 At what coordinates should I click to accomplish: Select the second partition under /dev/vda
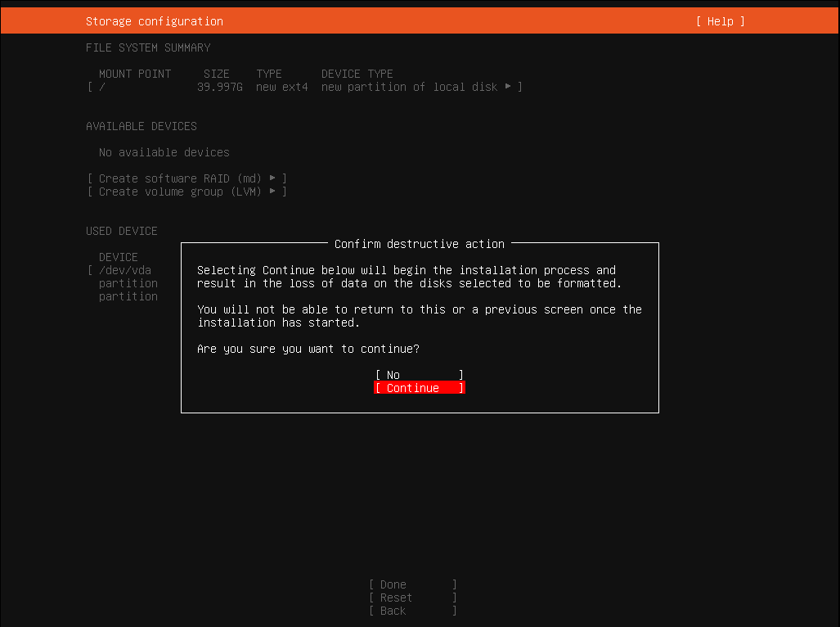click(128, 295)
